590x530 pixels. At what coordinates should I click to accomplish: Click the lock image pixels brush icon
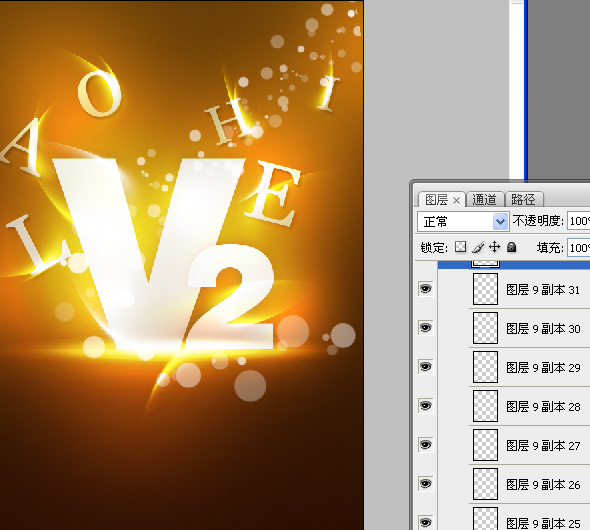pyautogui.click(x=478, y=247)
